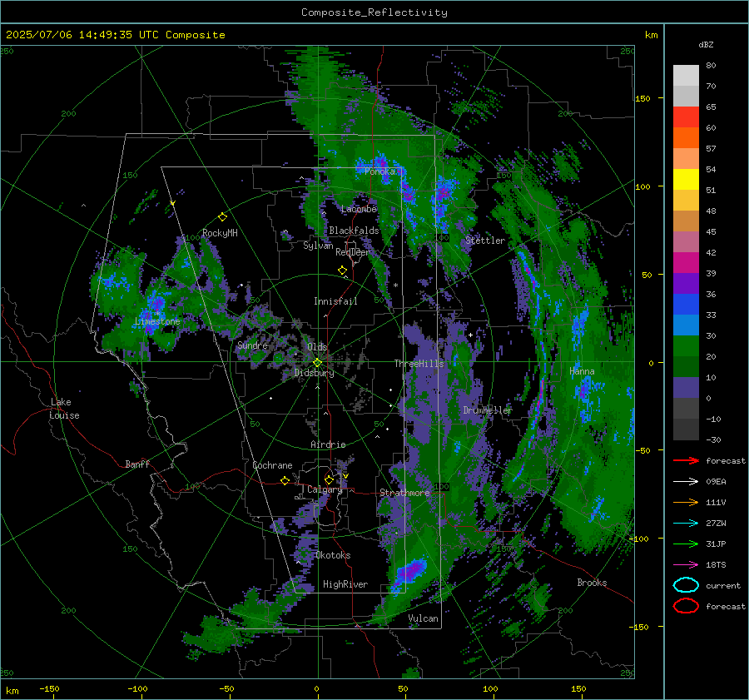
Task: Click the yellow diamond marker south of RedDeer
Action: click(342, 271)
